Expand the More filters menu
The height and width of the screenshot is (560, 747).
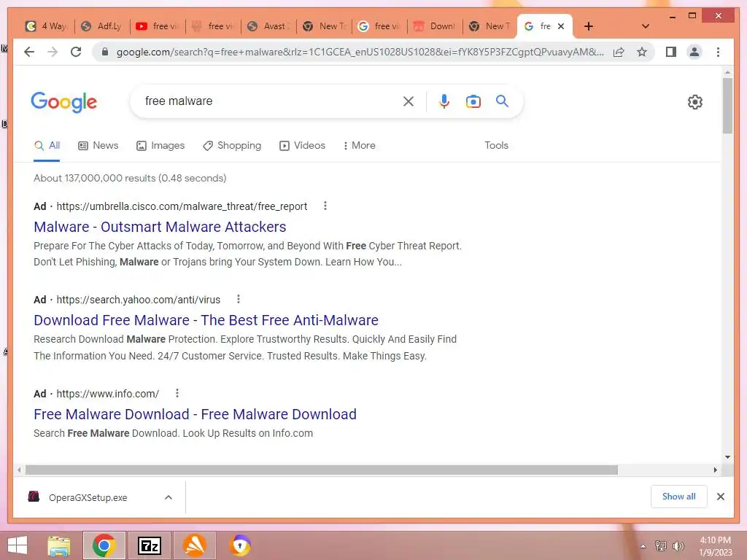pos(359,146)
